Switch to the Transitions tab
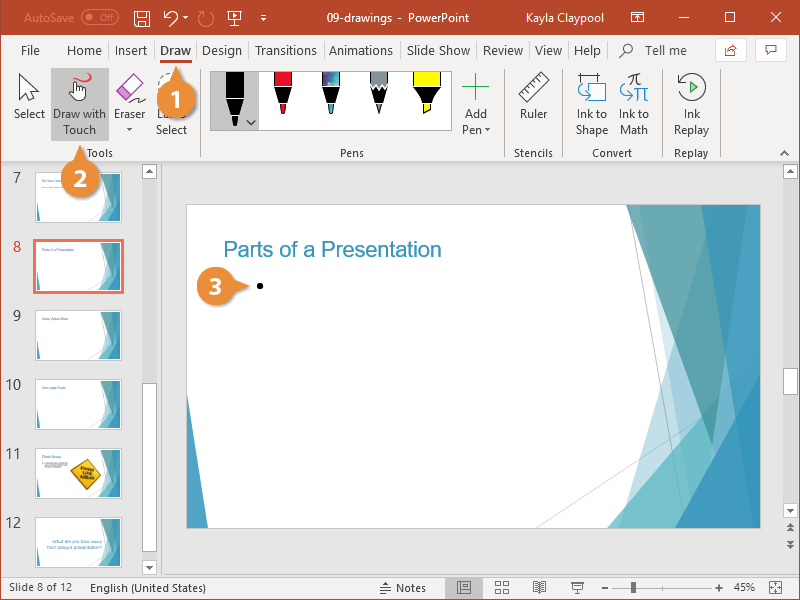This screenshot has height=600, width=800. click(x=286, y=51)
